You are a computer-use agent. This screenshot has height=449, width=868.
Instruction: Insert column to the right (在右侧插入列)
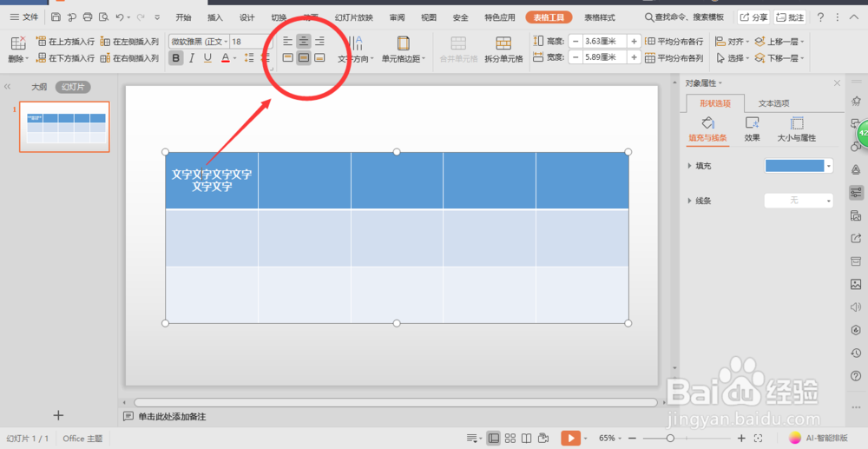pyautogui.click(x=129, y=57)
